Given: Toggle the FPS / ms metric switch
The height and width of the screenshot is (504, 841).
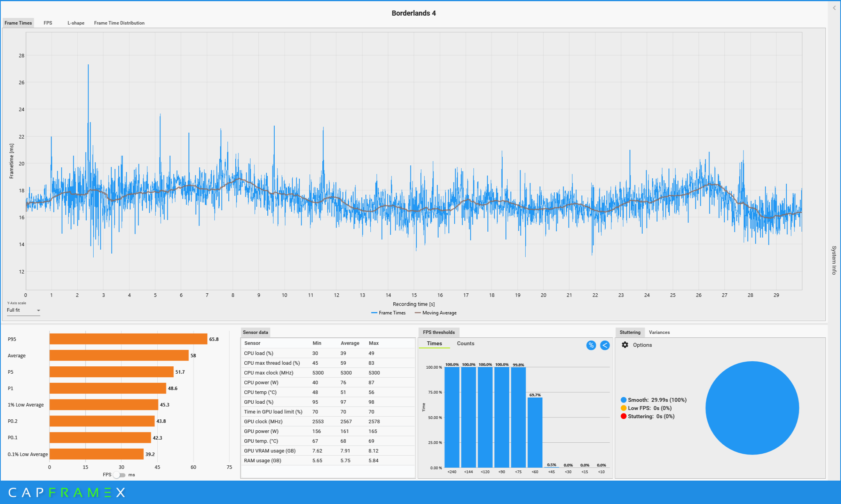Looking at the screenshot, I should pyautogui.click(x=119, y=475).
